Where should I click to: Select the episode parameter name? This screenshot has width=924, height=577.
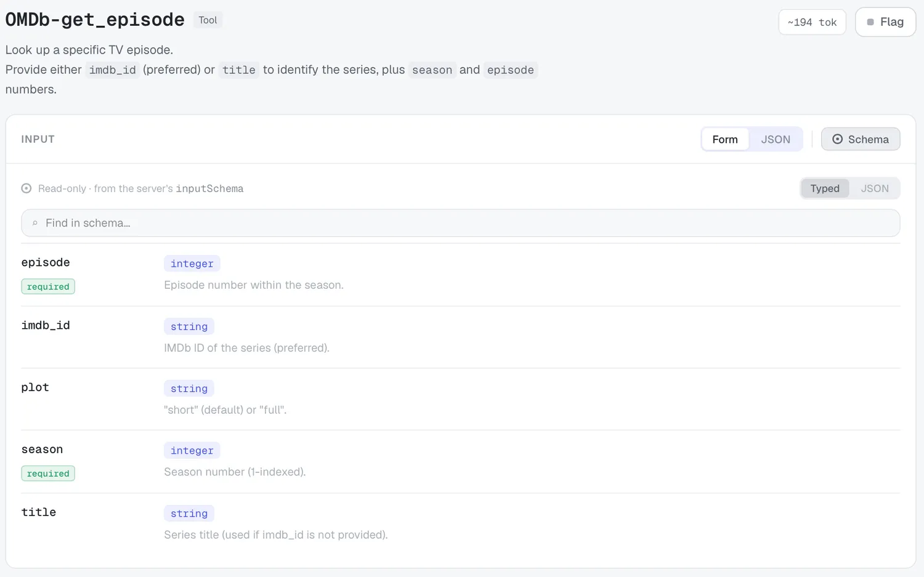pyautogui.click(x=46, y=262)
